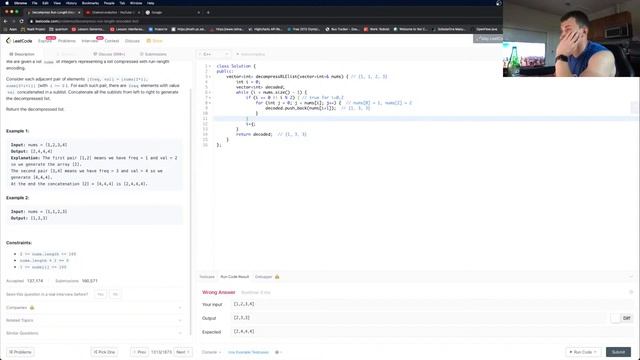
Task: Switch to the Discuss tab of the problem
Action: point(109,54)
